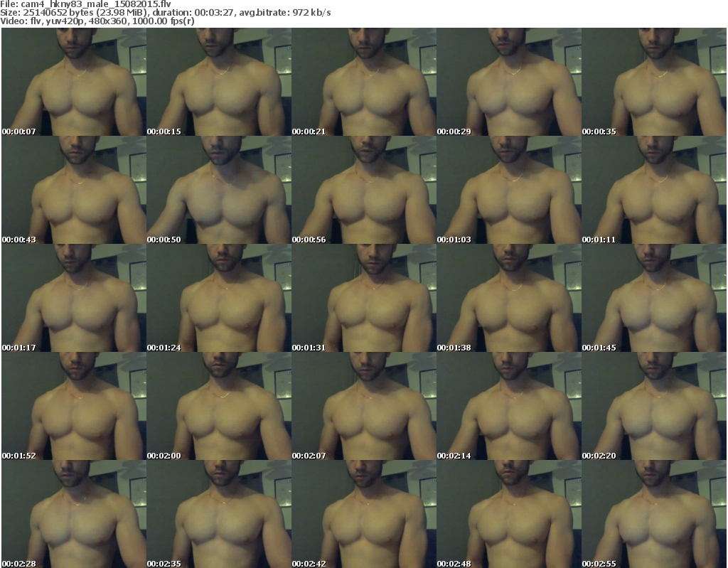Select the thumbnail stamped 00:00:21
Viewport: 728px width, 568px height.
(x=364, y=82)
